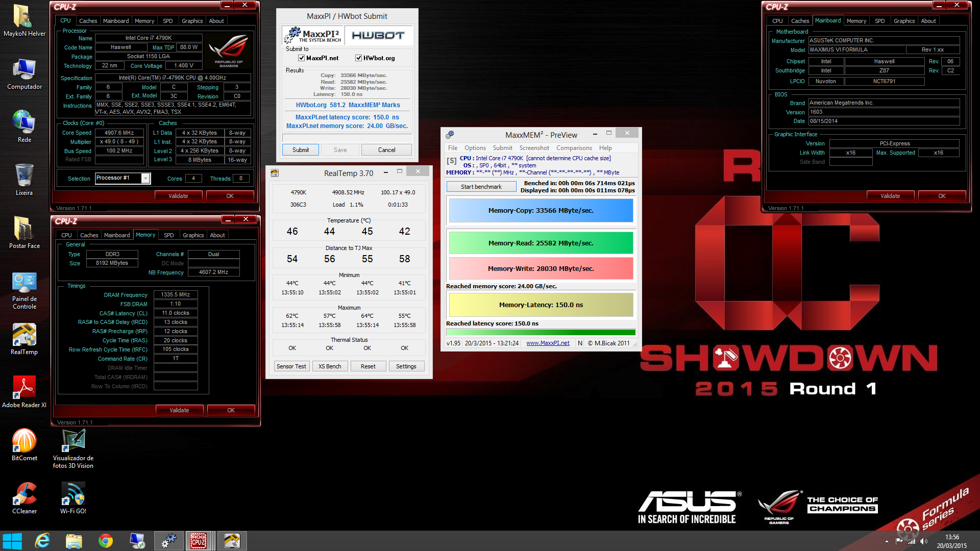Viewport: 980px width, 551px height.
Task: Click Reset in RealTemp
Action: [368, 366]
